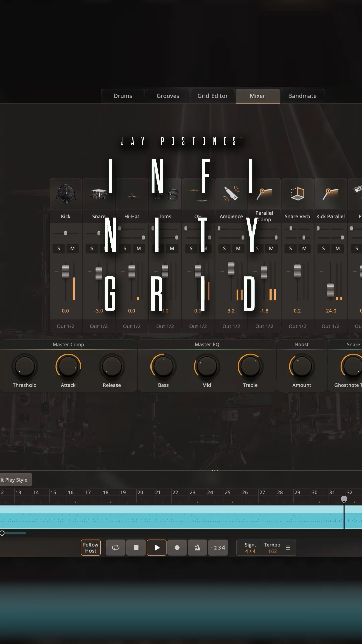
Task: Open the Parallel Comp Out 1/2 selector
Action: (x=264, y=326)
